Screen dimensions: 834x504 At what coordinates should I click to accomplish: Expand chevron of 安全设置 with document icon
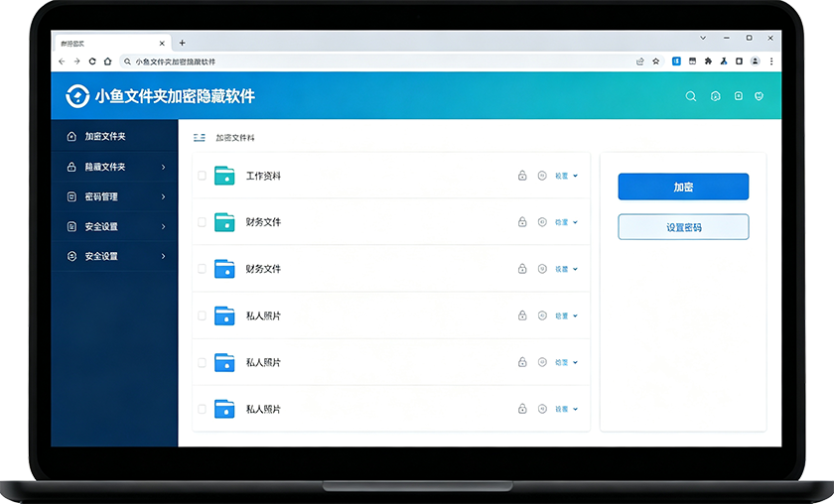(163, 226)
